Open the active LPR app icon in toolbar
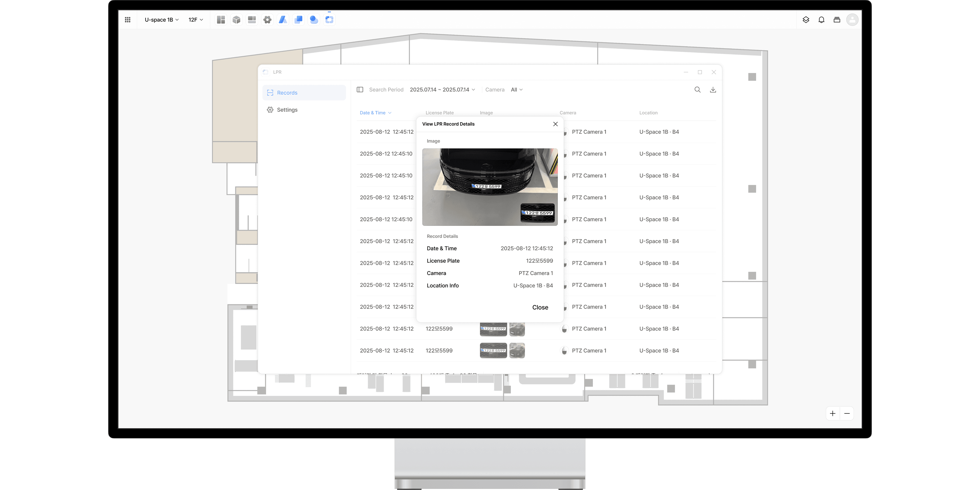The width and height of the screenshot is (980, 490). point(330,20)
